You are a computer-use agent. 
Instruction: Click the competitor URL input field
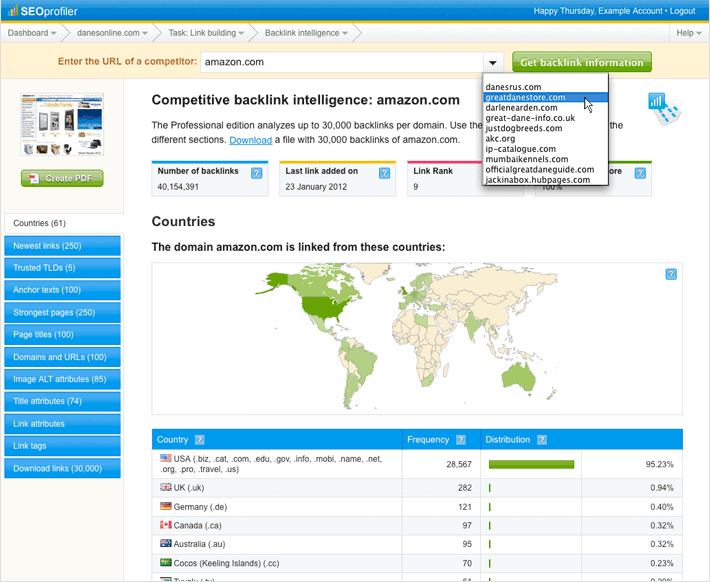(342, 62)
